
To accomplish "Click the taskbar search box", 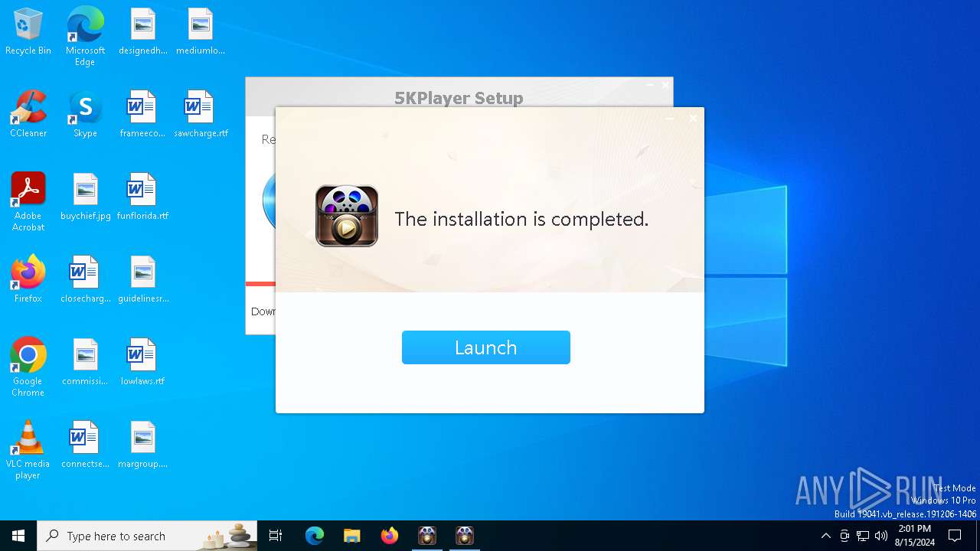I will pyautogui.click(x=147, y=536).
